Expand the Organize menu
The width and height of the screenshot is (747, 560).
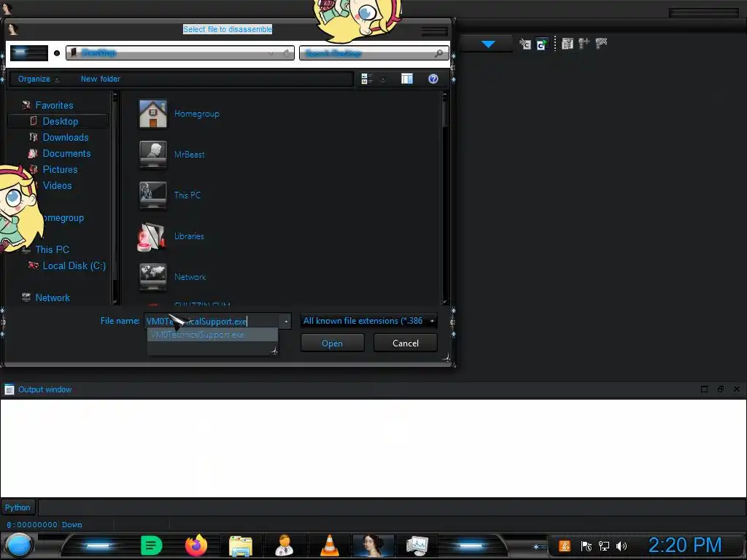tap(39, 79)
